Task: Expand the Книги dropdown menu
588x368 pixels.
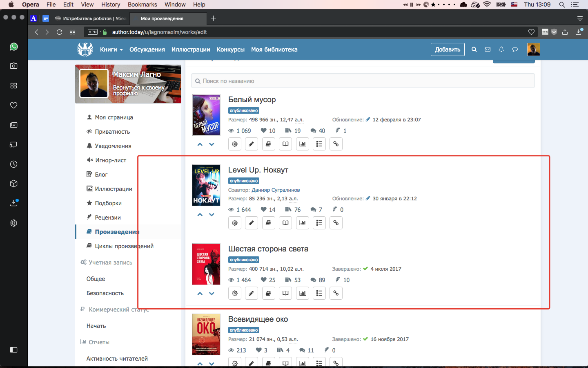Action: [111, 49]
